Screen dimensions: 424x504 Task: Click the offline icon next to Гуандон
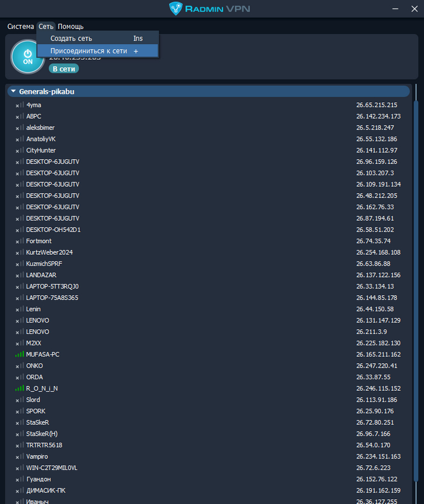pos(19,479)
